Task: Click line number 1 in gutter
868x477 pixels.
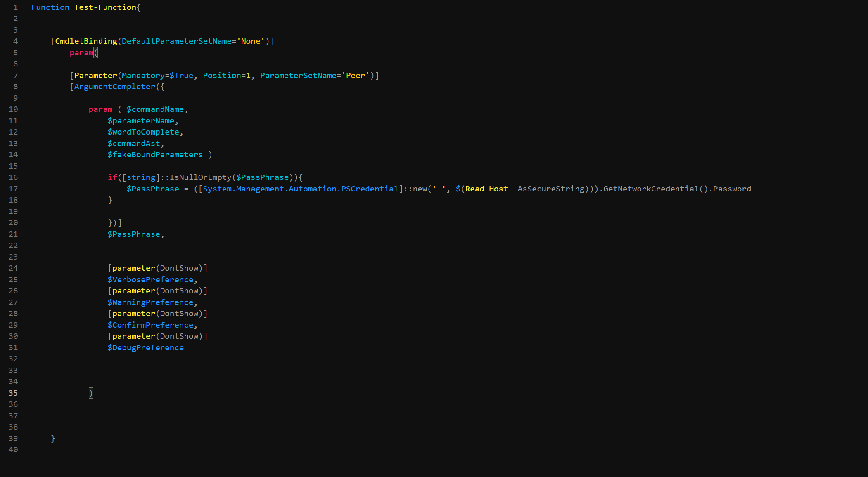Action: tap(15, 7)
